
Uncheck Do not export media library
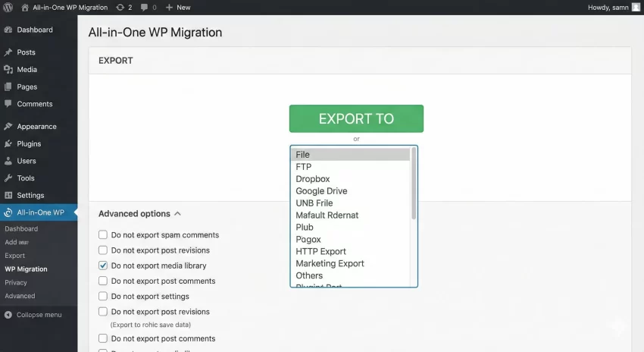(x=103, y=266)
